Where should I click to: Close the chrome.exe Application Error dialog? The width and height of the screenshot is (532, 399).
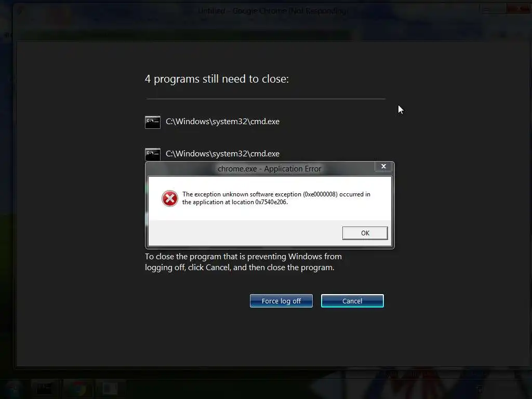[383, 166]
